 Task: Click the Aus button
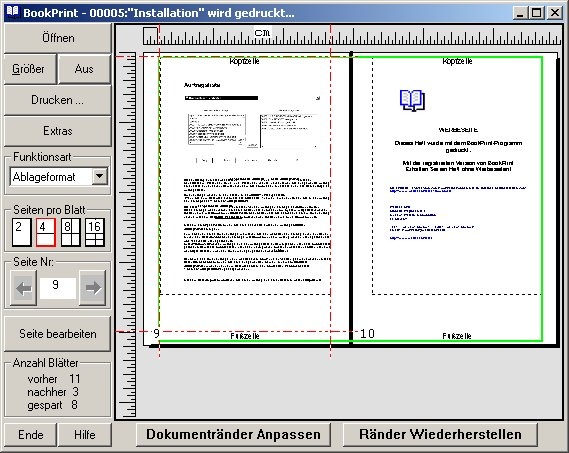84,69
